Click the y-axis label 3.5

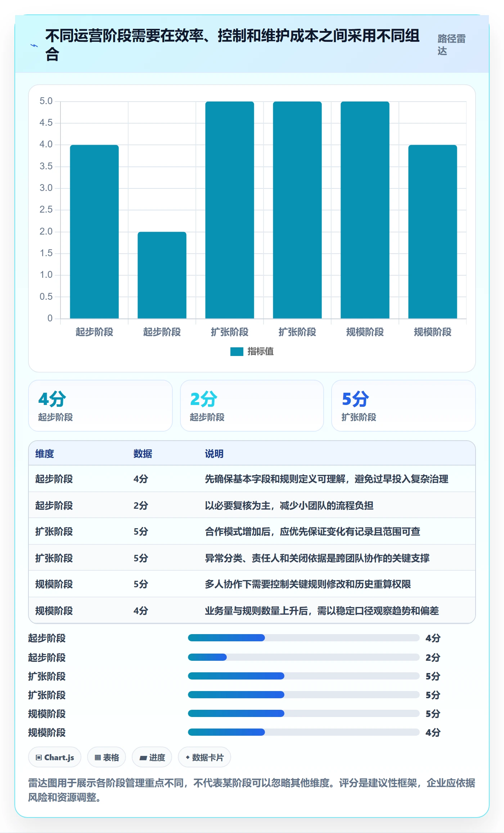46,166
